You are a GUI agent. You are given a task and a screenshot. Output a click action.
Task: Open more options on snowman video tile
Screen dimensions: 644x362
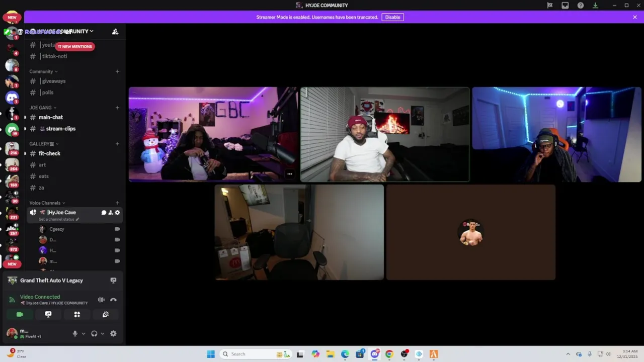coord(289,174)
